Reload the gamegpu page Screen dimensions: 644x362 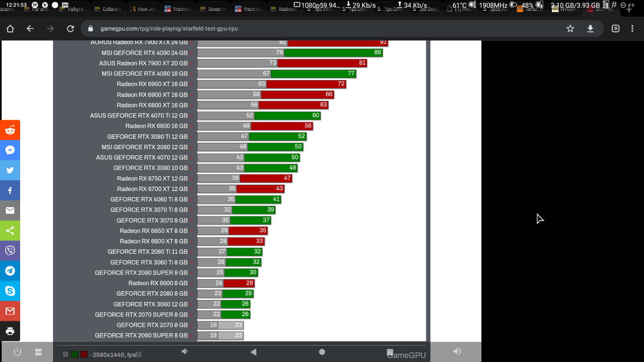[70, 29]
